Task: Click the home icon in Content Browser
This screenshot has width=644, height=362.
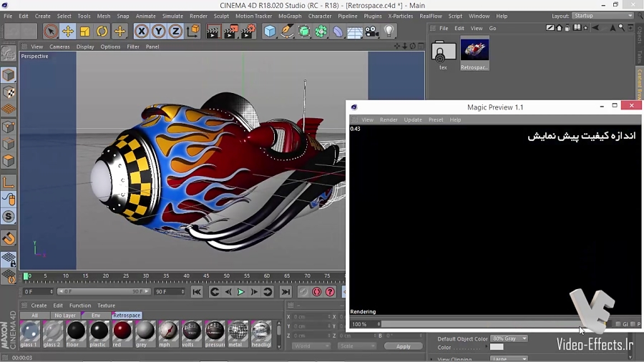Action: point(559,28)
